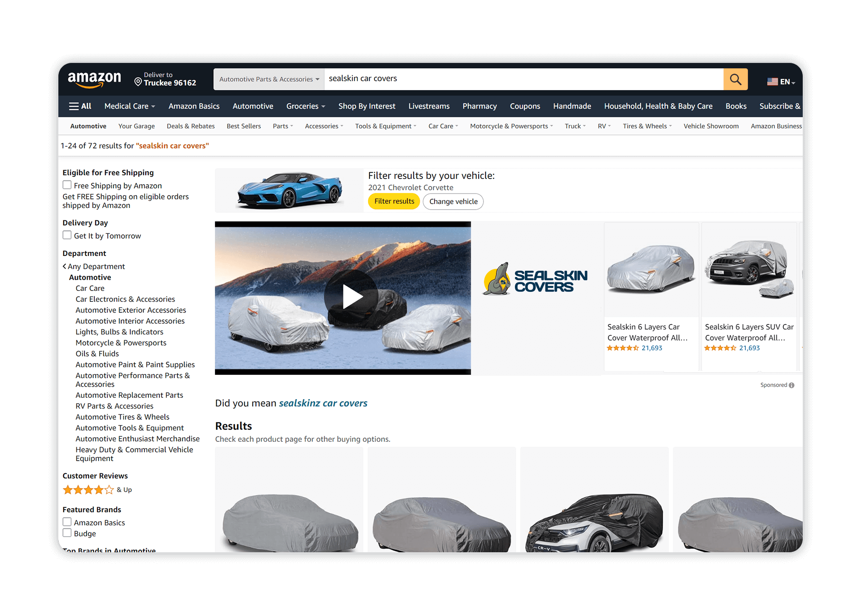Screen dimensions: 862x616
Task: Click the search magnifier icon
Action: 735,79
